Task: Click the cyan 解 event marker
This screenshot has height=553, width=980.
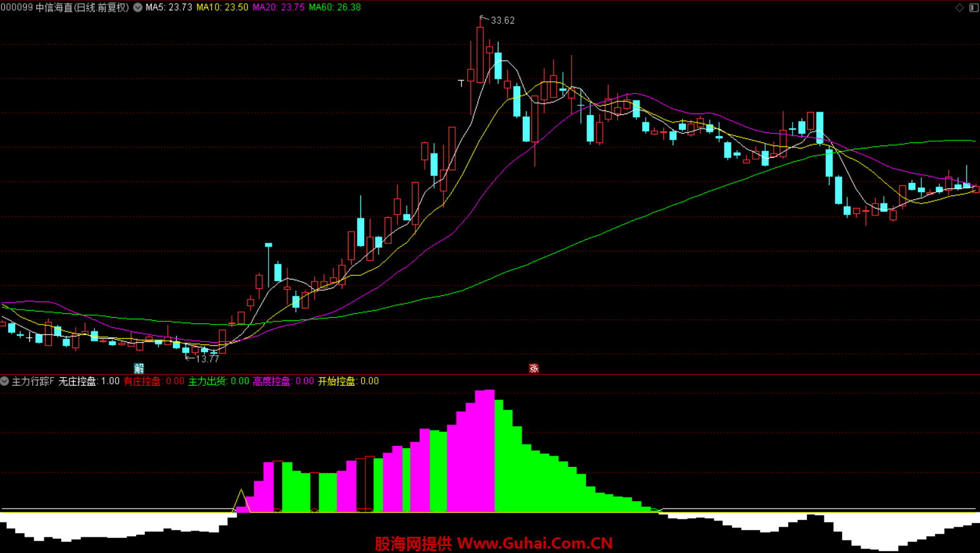Action: coord(139,368)
